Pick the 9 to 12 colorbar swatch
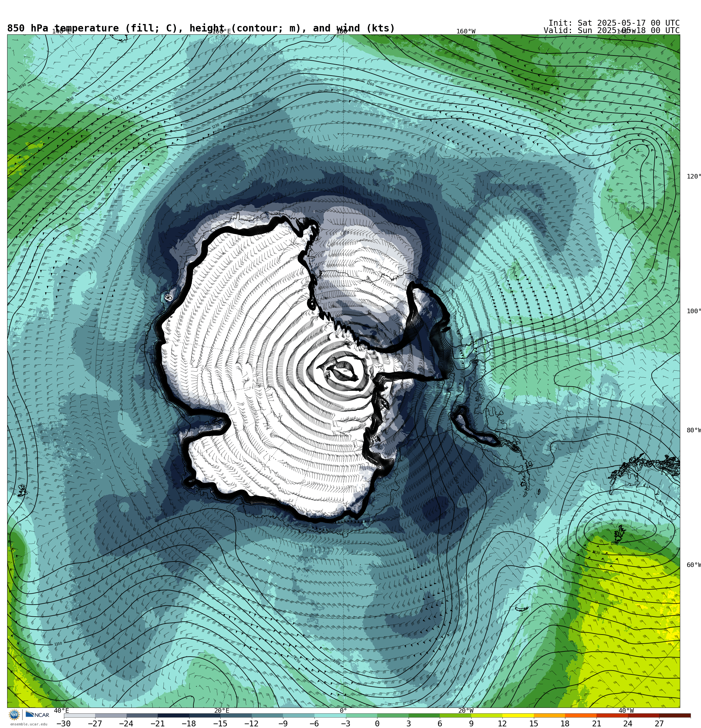Viewport: 701px width, 728px height. pyautogui.click(x=487, y=715)
